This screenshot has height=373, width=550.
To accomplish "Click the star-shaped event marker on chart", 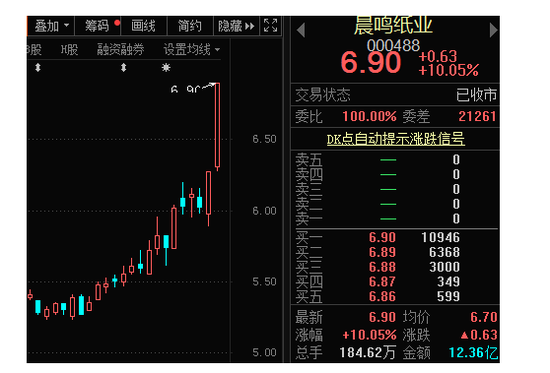I will (166, 67).
